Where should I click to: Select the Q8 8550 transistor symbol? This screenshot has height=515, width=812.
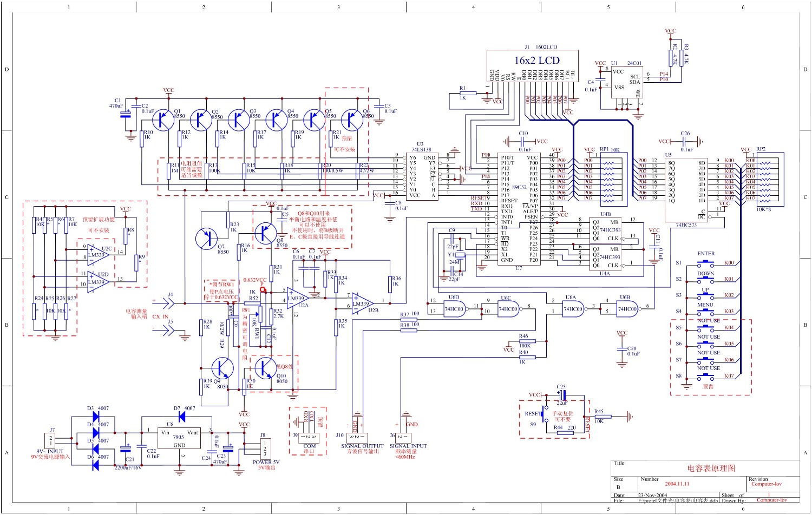click(266, 233)
